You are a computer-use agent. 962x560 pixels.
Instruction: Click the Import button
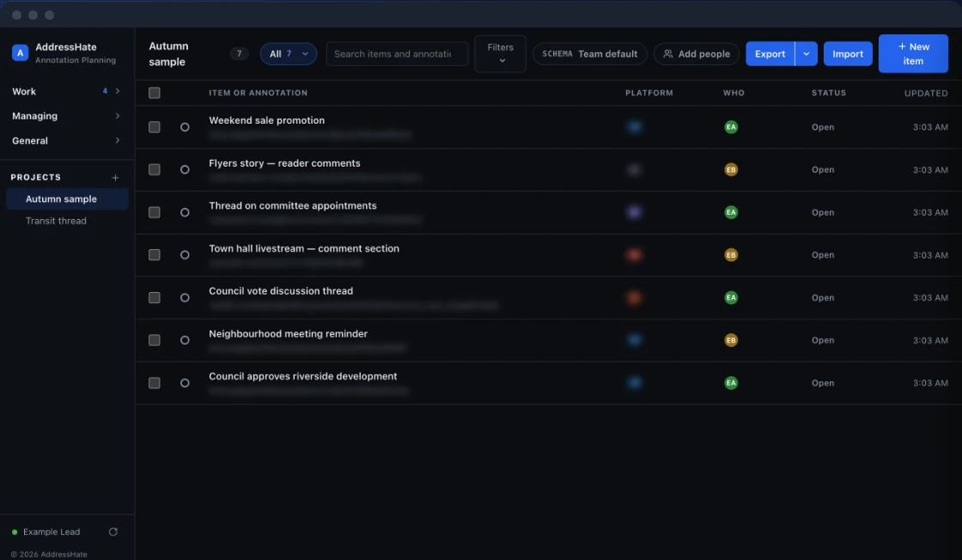click(848, 54)
